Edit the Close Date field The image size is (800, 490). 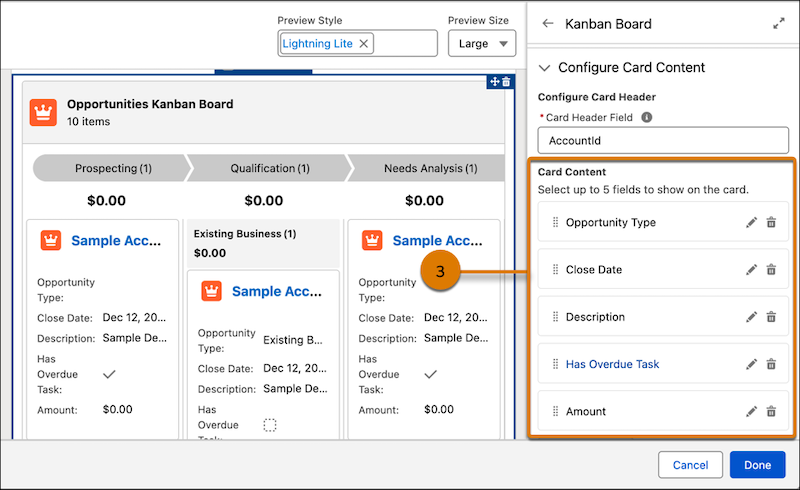click(x=751, y=270)
